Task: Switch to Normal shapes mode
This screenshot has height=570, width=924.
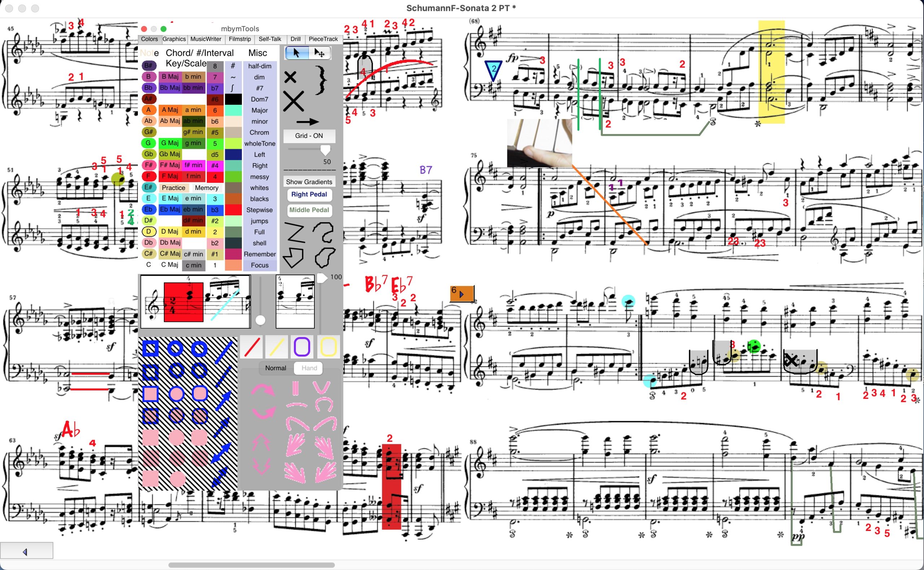Action: click(x=275, y=368)
